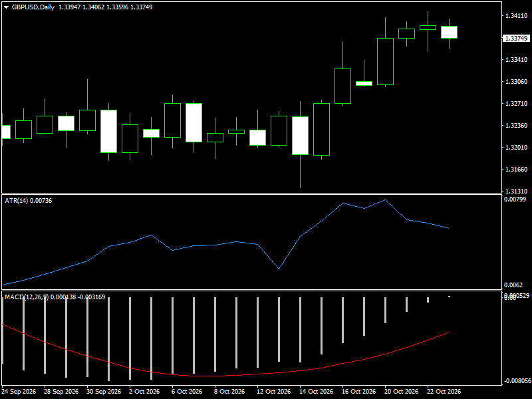Select the current price label 1.33749
Screen dimensions: 532x399
(x=517, y=39)
